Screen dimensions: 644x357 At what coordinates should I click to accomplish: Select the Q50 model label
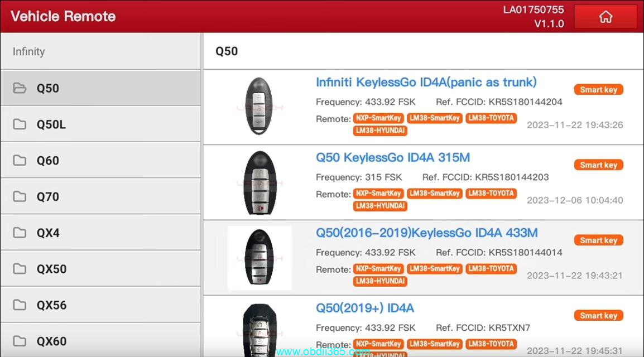click(x=47, y=88)
